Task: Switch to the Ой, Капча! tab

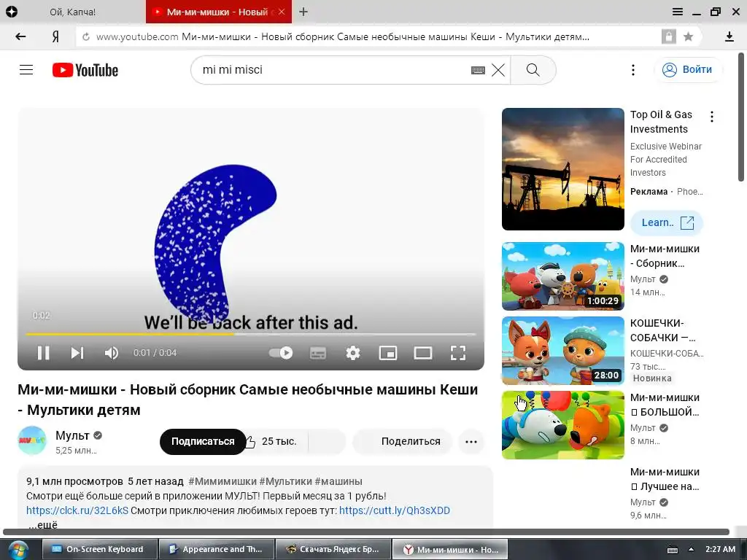Action: click(73, 12)
